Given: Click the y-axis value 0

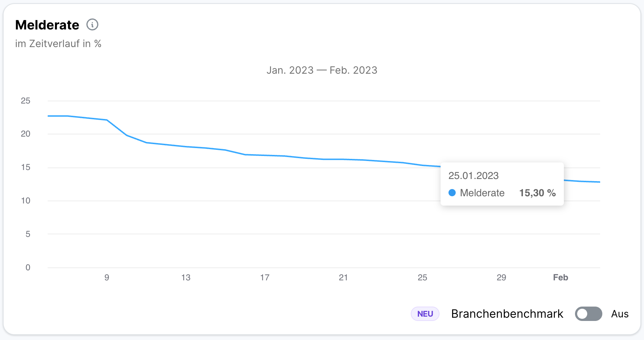Looking at the screenshot, I should tap(28, 267).
